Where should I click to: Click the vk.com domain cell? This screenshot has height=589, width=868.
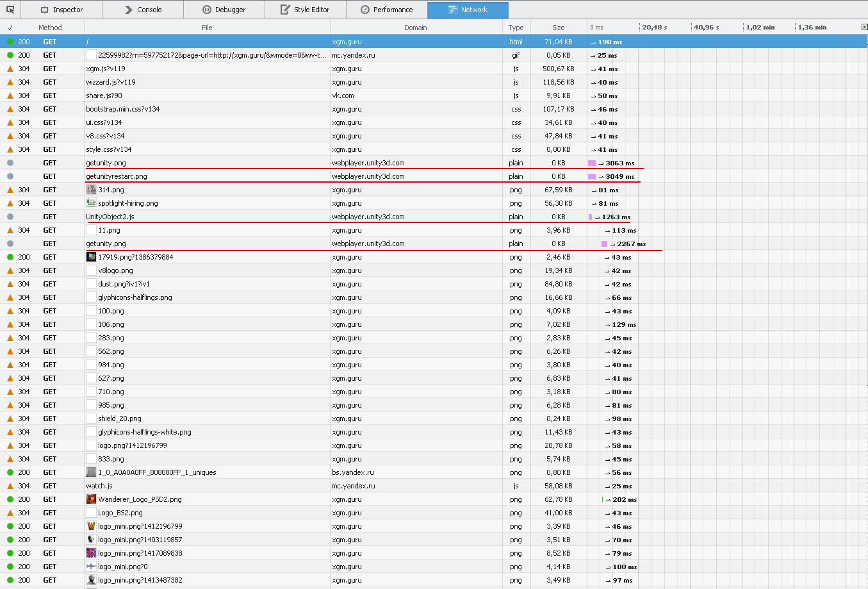[343, 95]
